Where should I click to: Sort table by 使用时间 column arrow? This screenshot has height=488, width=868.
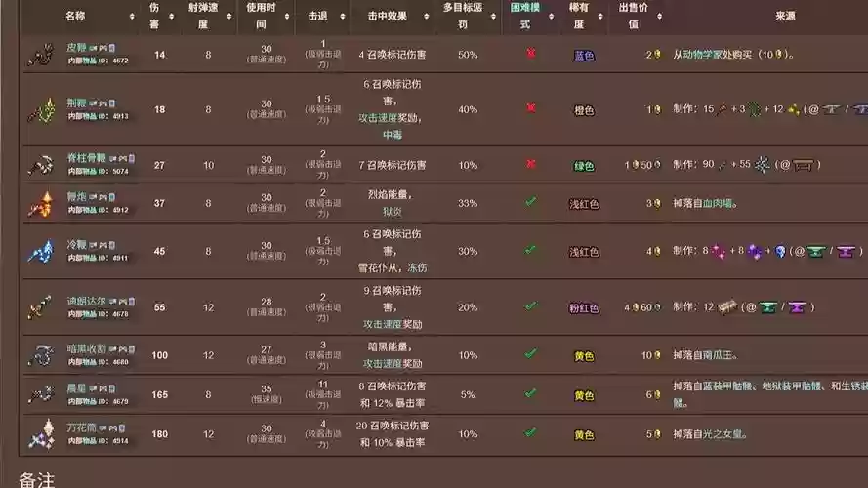pos(286,17)
